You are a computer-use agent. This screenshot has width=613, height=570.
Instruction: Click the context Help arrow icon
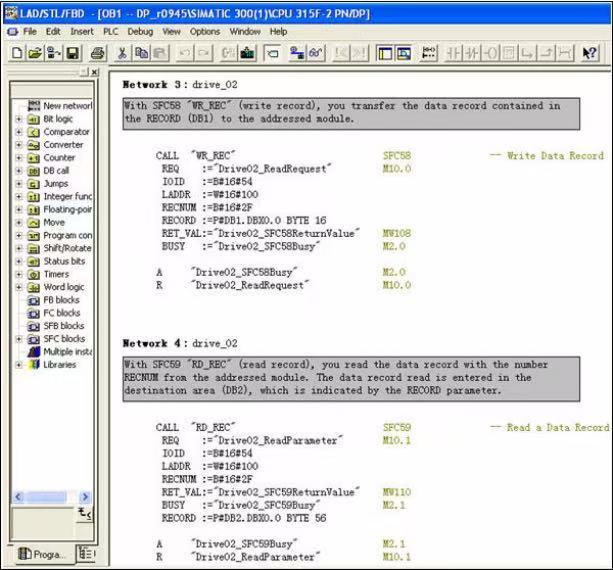click(x=589, y=52)
